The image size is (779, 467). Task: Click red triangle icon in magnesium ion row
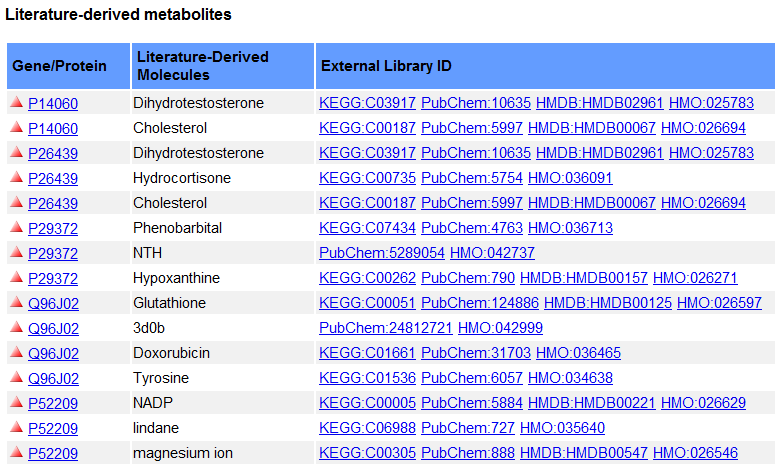16,452
